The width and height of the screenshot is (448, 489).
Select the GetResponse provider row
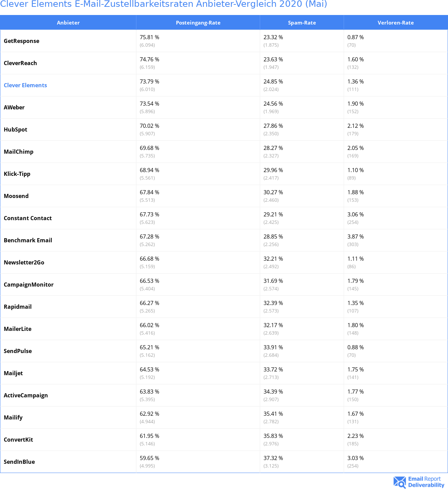coord(224,41)
